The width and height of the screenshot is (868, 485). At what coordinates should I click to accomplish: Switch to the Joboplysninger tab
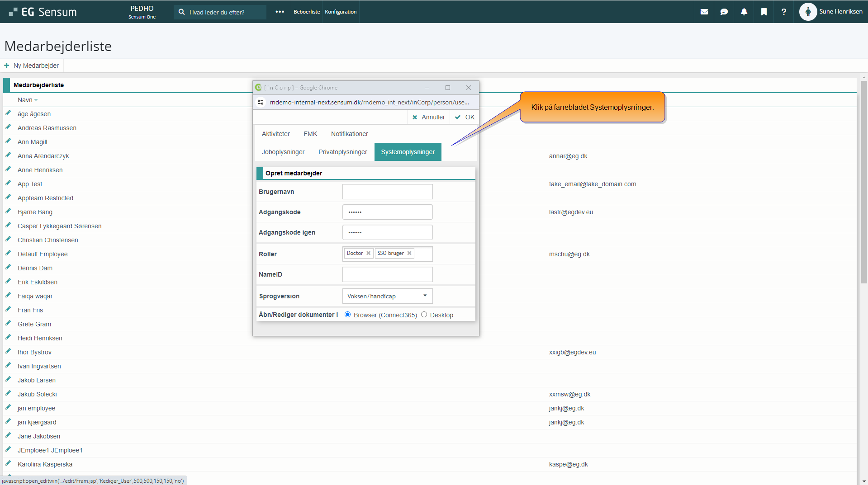click(x=283, y=152)
